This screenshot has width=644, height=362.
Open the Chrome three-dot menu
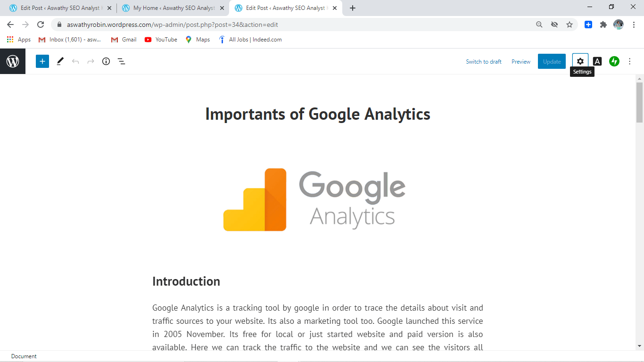tap(634, 25)
